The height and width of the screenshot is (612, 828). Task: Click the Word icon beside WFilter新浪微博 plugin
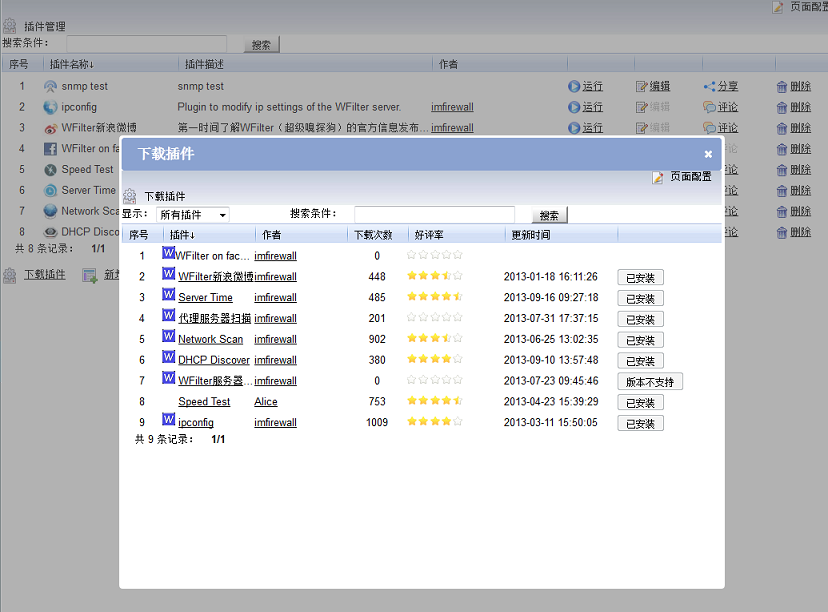click(168, 275)
